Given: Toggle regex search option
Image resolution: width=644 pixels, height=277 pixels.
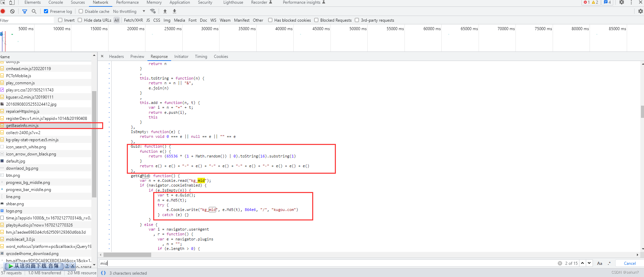Looking at the screenshot, I should click(609, 263).
